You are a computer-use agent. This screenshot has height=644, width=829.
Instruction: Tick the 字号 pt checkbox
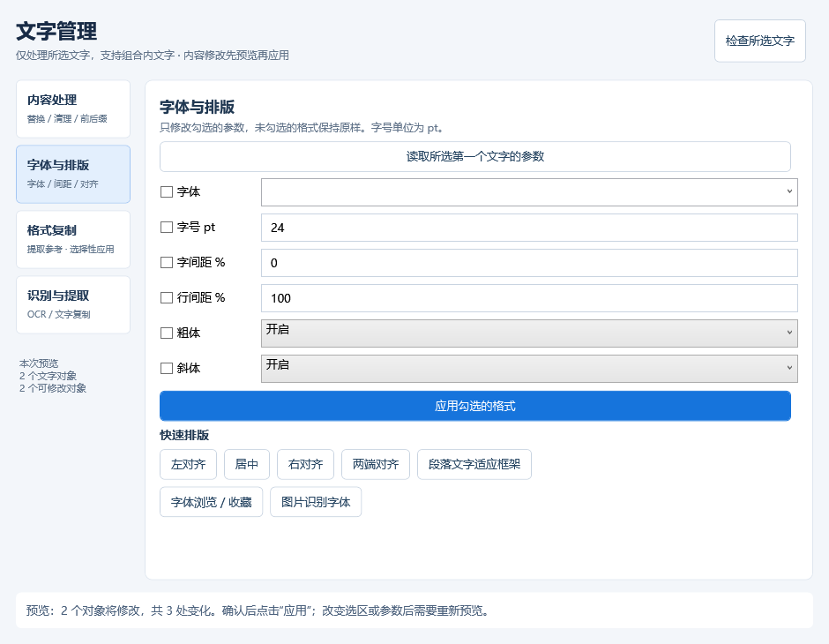(x=167, y=228)
